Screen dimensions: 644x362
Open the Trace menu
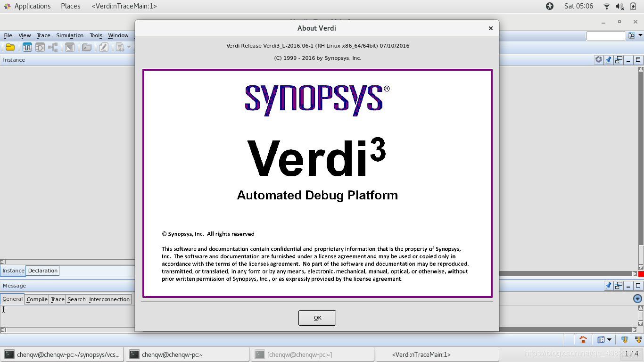pyautogui.click(x=43, y=35)
